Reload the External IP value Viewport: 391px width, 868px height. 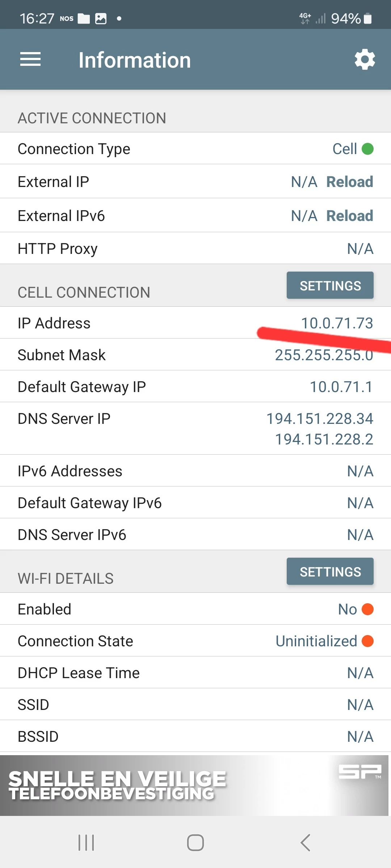click(349, 182)
